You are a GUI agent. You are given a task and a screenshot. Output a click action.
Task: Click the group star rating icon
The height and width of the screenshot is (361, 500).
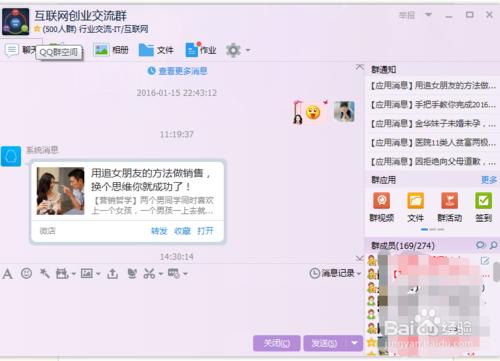point(37,29)
